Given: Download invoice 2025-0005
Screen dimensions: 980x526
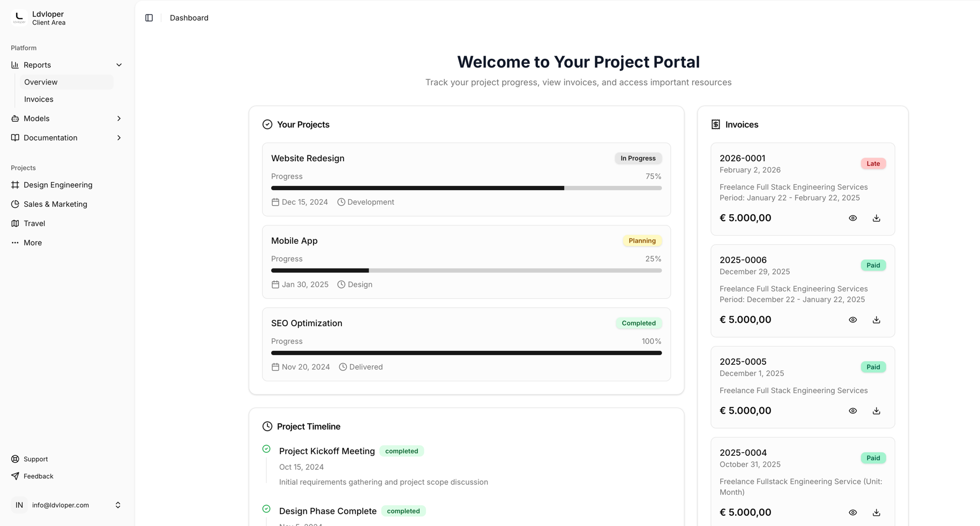Looking at the screenshot, I should tap(876, 411).
